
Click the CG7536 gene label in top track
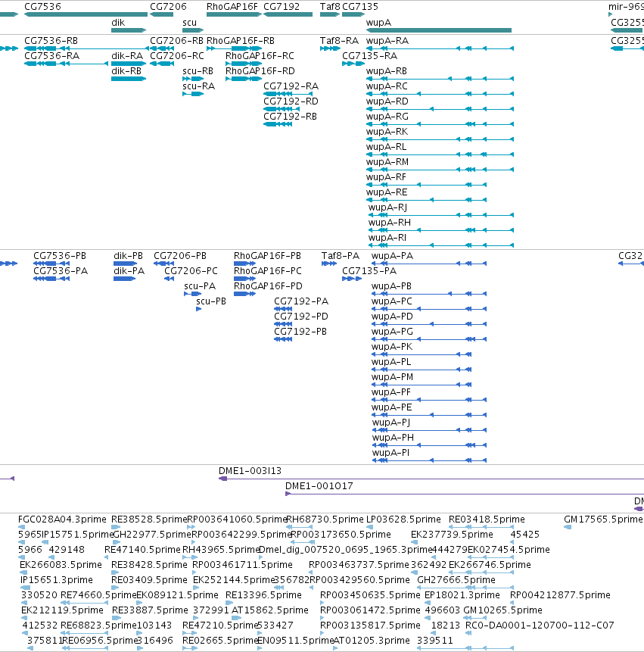pos(42,7)
